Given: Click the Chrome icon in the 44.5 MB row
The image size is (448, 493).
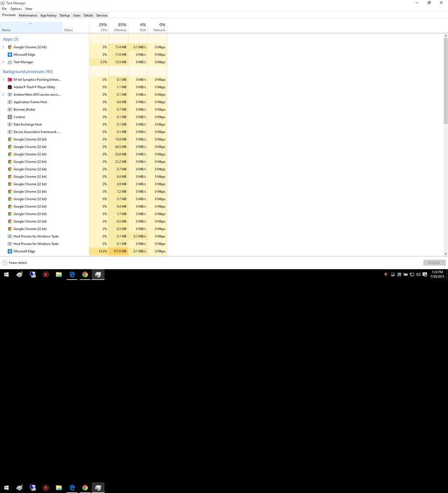Looking at the screenshot, I should (10, 147).
